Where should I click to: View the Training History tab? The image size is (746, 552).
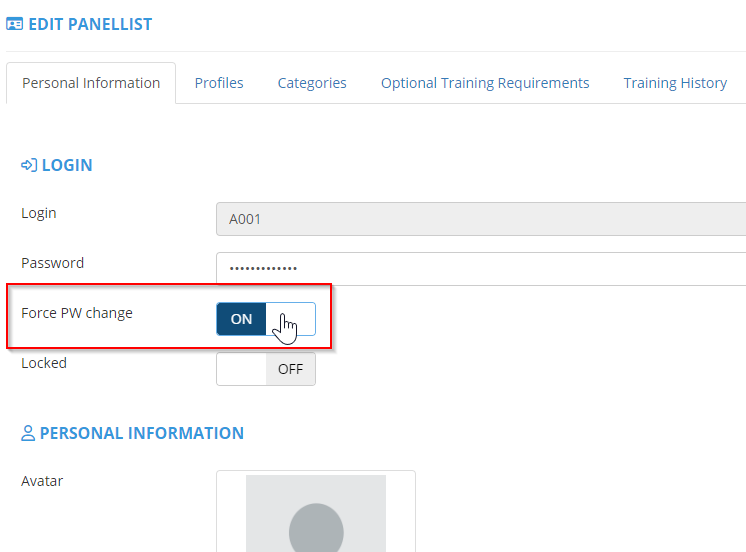pyautogui.click(x=675, y=83)
